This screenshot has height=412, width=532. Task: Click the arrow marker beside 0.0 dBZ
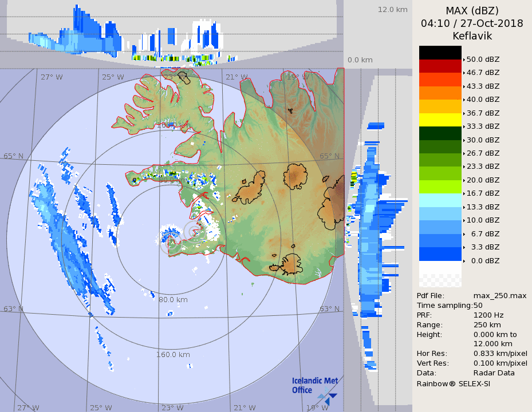464,261
